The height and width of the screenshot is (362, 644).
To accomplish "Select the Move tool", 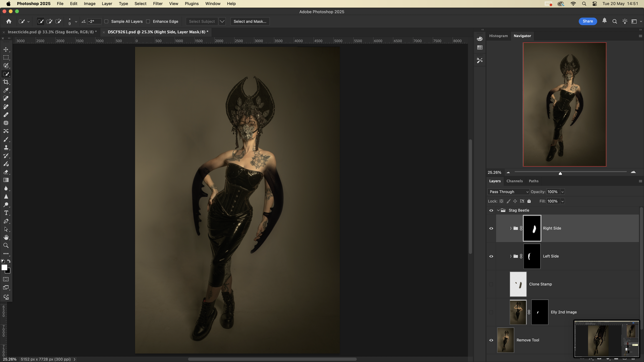I will coord(6,49).
